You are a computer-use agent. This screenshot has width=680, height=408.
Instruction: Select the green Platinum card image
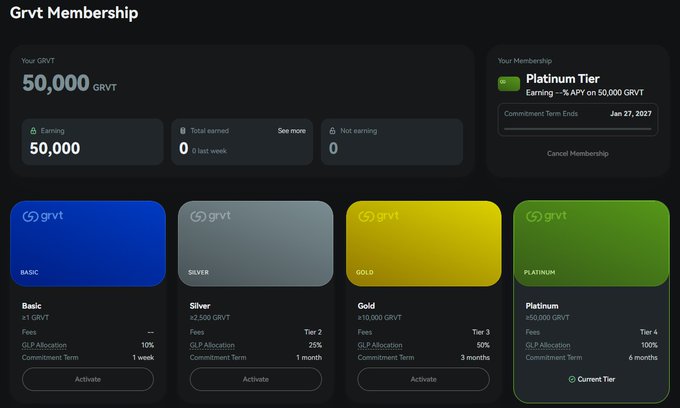click(592, 243)
